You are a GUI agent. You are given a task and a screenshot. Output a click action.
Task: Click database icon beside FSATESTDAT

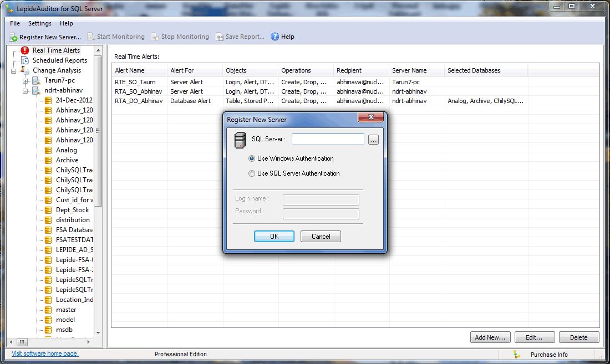pyautogui.click(x=48, y=240)
